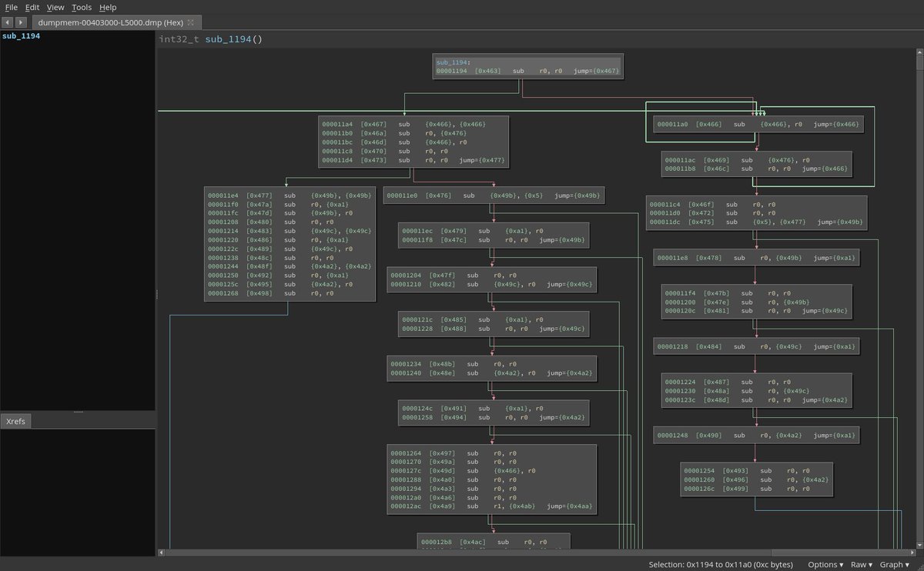Click the Selection status bar text

(x=722, y=564)
